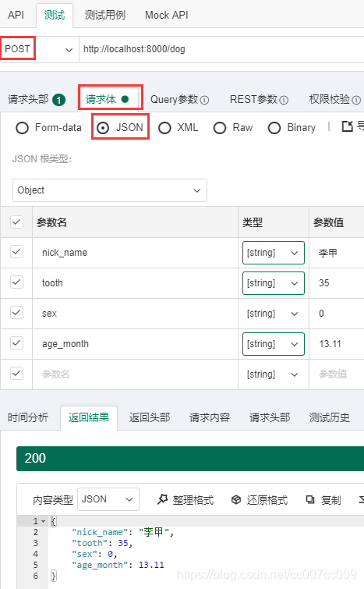Click the 权限校验 info icon
Screen dimensions: 364x589
[x=356, y=100]
